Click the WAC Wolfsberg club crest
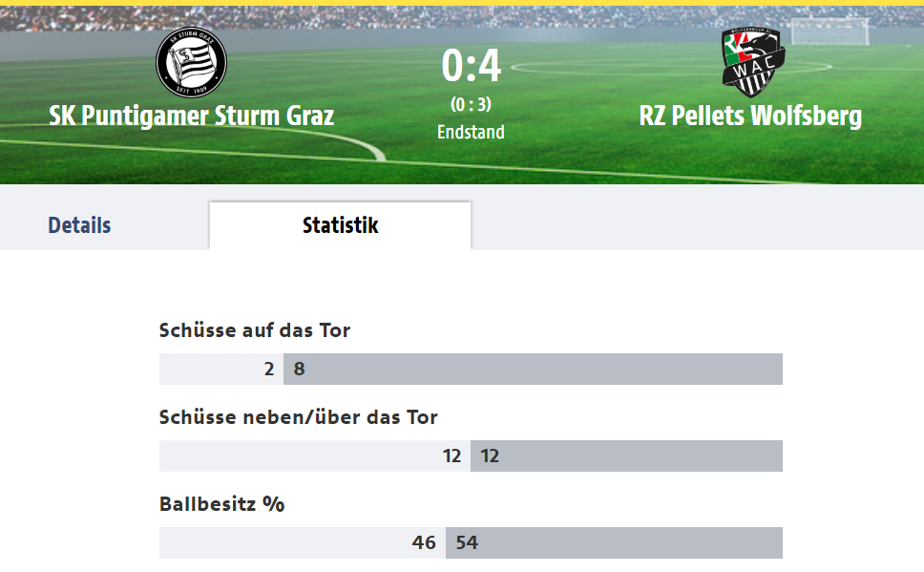 [752, 62]
